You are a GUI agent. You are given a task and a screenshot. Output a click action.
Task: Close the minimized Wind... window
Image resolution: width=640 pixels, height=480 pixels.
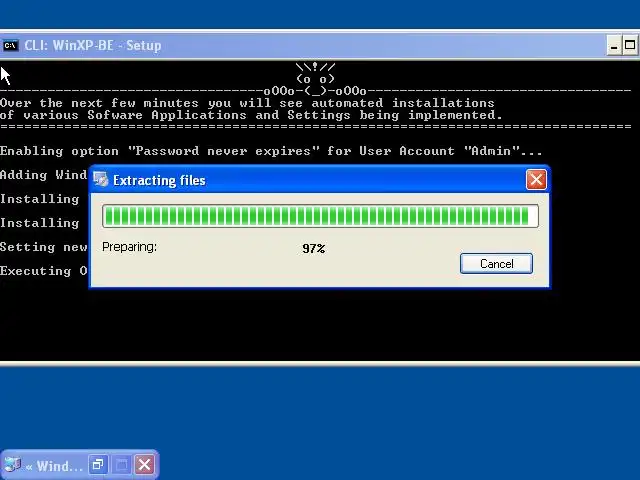144,464
